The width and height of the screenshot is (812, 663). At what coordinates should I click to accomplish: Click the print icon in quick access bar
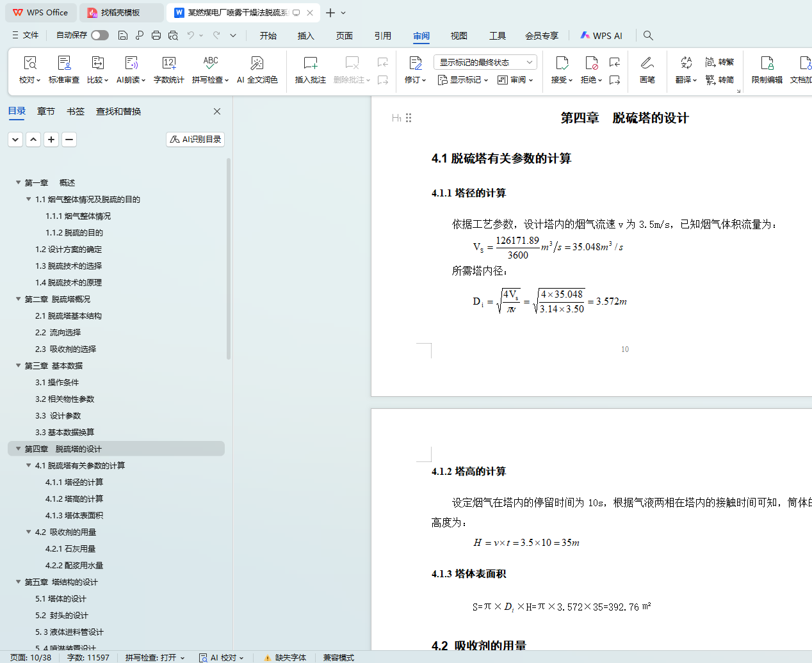156,36
